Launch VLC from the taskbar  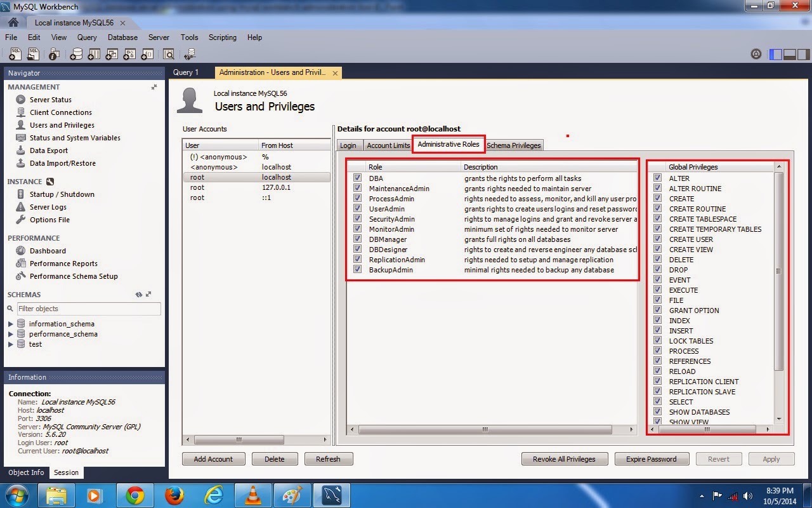tap(252, 495)
